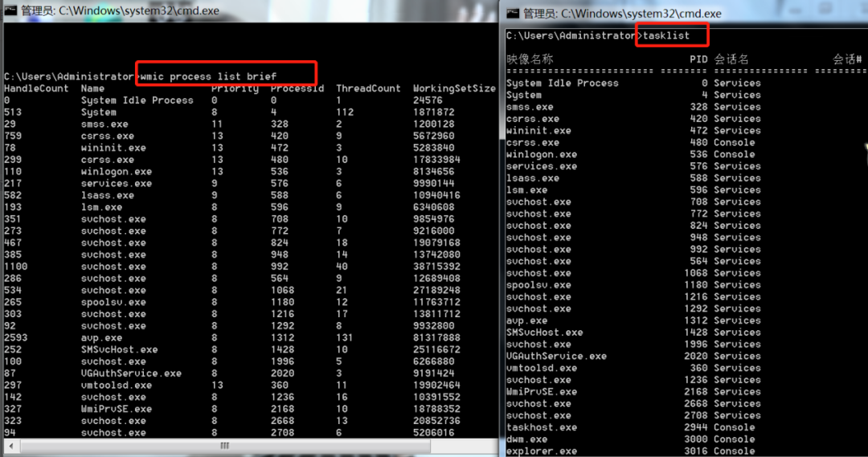Select explorer.exe in the tasklist output
868x457 pixels.
[541, 451]
